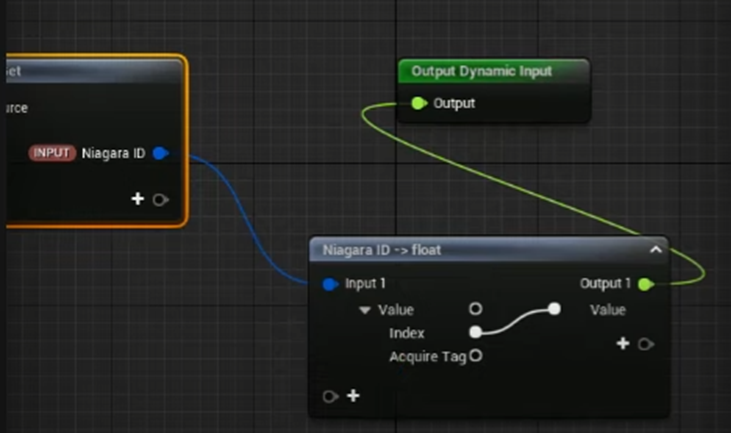This screenshot has height=433, width=731.
Task: Click the green Output 1 pin
Action: coord(646,284)
